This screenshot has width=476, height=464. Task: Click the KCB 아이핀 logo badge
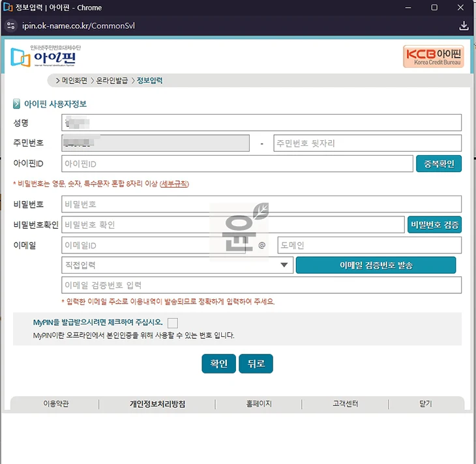(x=434, y=56)
